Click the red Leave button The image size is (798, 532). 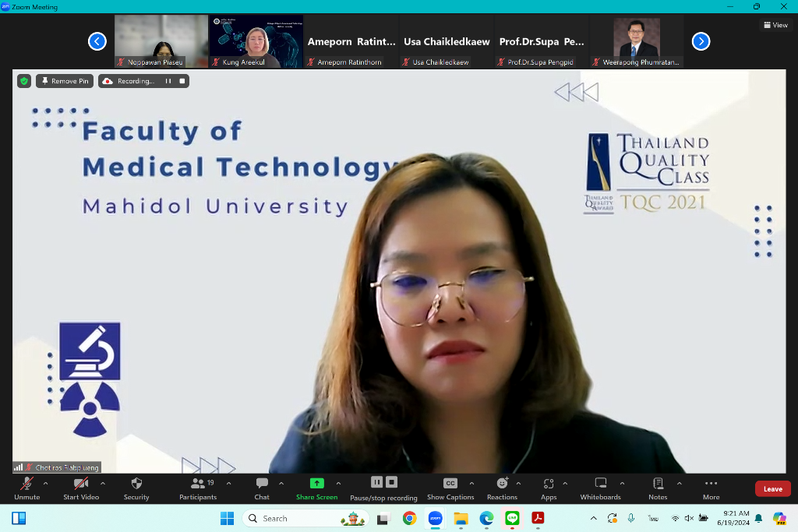772,488
